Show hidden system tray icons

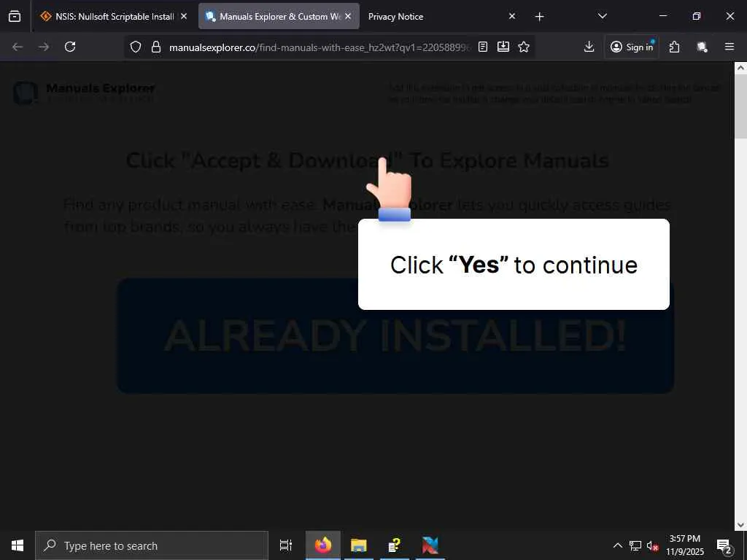point(617,545)
